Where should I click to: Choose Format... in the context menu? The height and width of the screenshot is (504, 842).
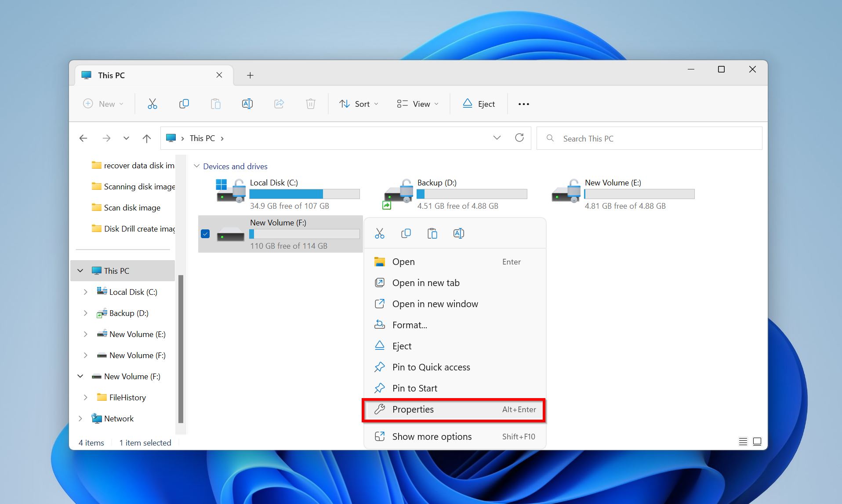pyautogui.click(x=410, y=325)
